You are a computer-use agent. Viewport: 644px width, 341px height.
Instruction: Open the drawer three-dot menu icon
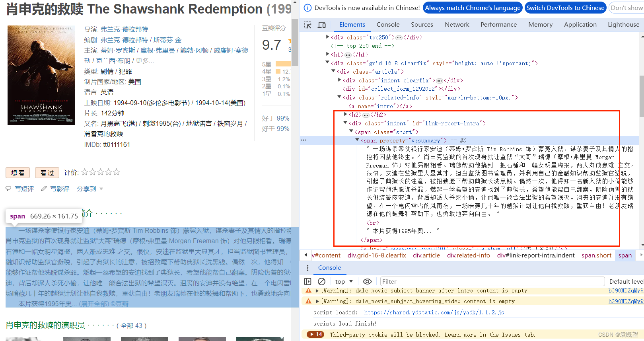307,267
